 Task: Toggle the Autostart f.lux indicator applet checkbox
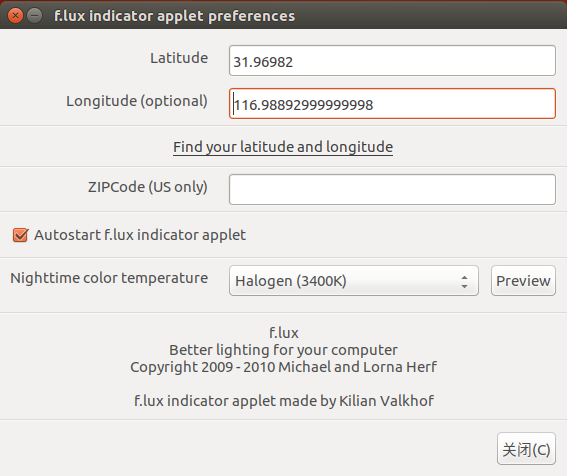pos(20,235)
